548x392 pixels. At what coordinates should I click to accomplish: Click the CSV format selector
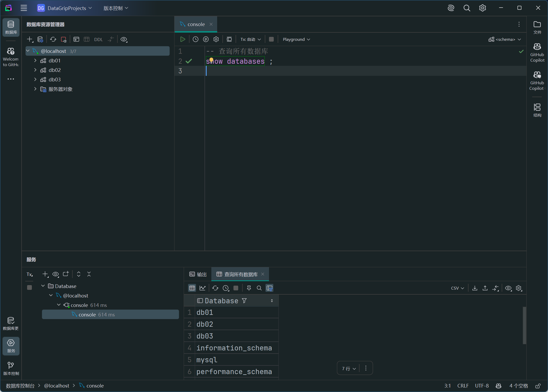point(457,288)
